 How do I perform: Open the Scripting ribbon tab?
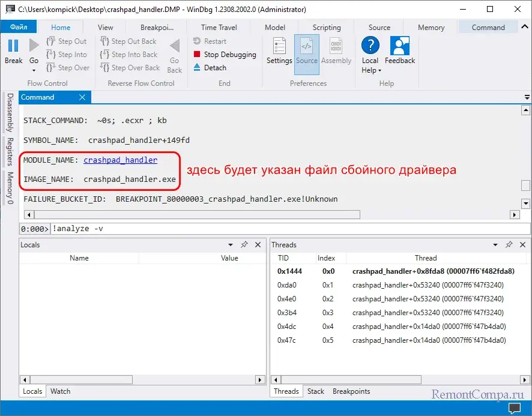(327, 28)
